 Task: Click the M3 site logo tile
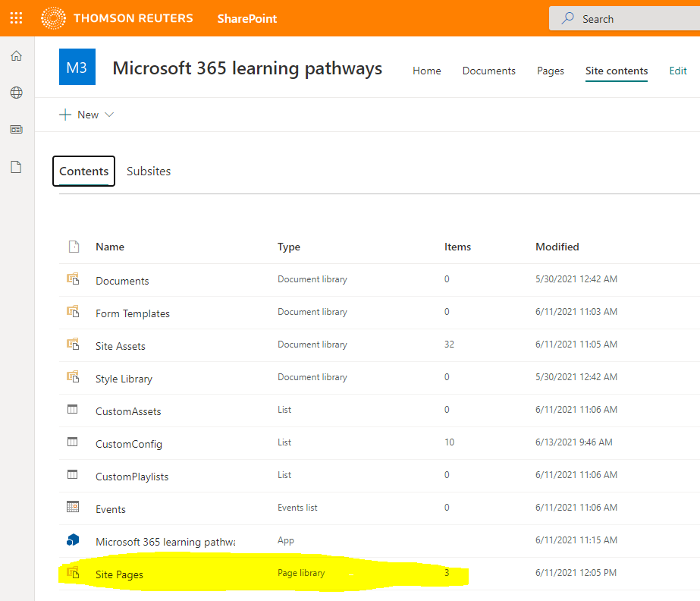76,67
